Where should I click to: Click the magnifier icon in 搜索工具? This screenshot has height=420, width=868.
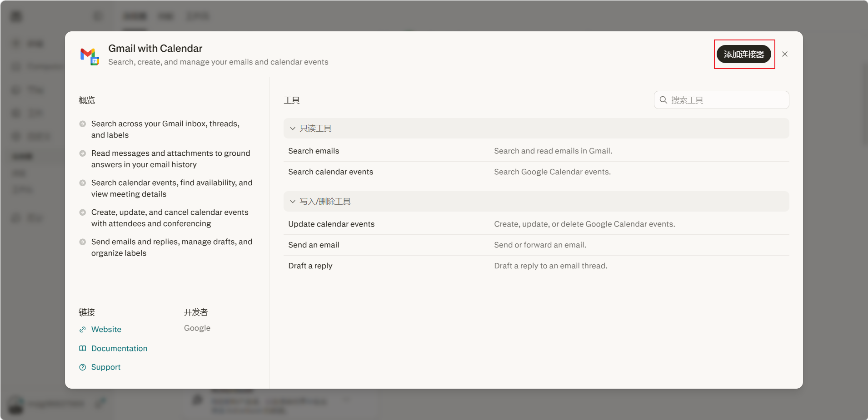[x=663, y=100]
